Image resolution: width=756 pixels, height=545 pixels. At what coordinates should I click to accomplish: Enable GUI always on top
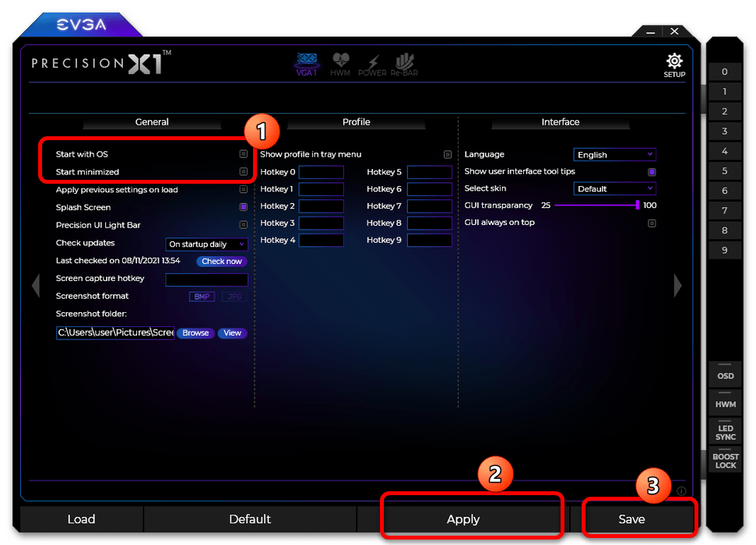tap(652, 223)
